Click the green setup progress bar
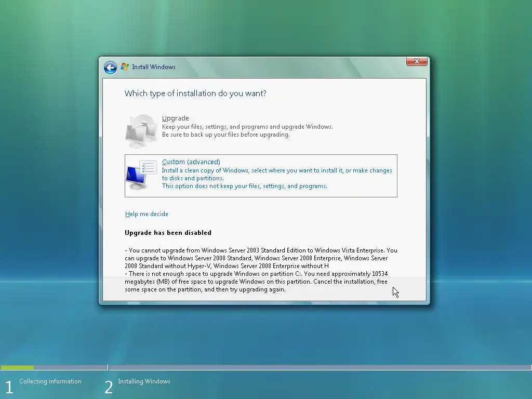Viewport: 532px width, 399px height. coord(17,367)
